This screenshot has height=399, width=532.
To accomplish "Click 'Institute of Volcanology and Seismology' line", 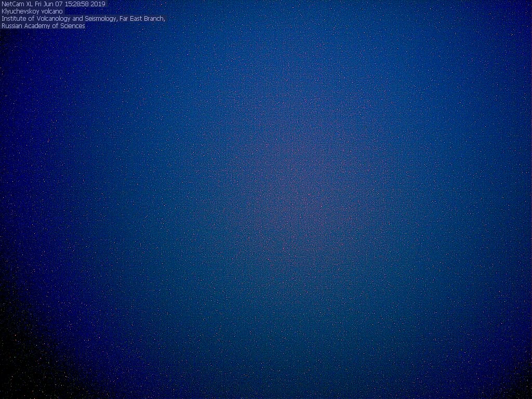I will pos(83,19).
